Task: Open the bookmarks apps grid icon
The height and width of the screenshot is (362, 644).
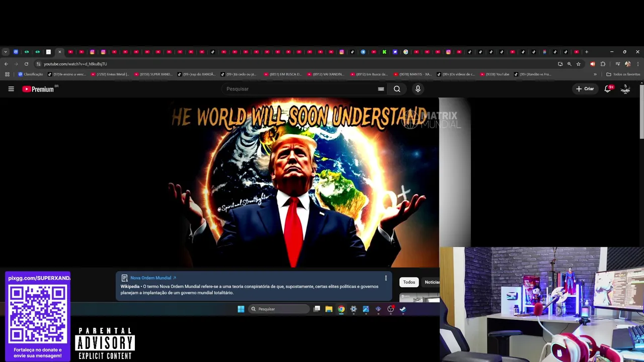Action: 7,74
